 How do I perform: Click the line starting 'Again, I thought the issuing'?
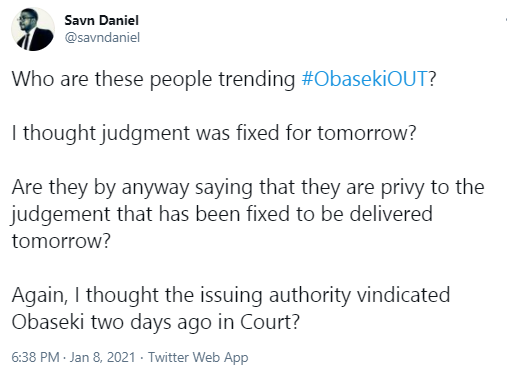point(231,295)
